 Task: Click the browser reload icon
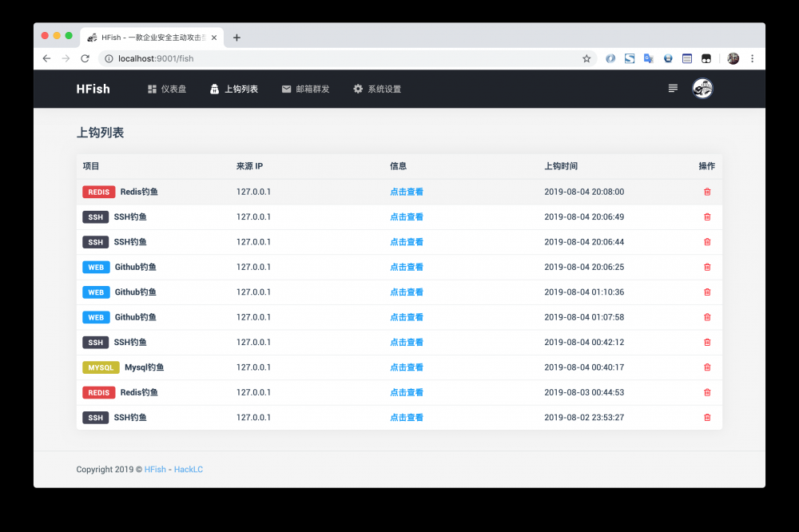85,58
